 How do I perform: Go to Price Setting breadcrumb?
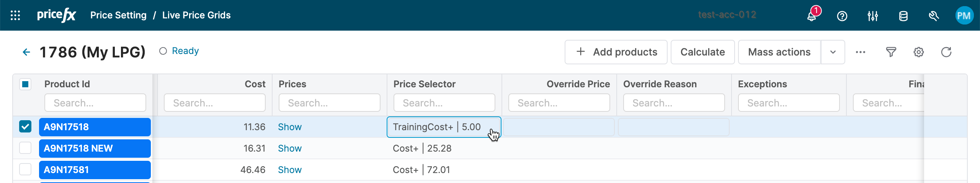(118, 15)
